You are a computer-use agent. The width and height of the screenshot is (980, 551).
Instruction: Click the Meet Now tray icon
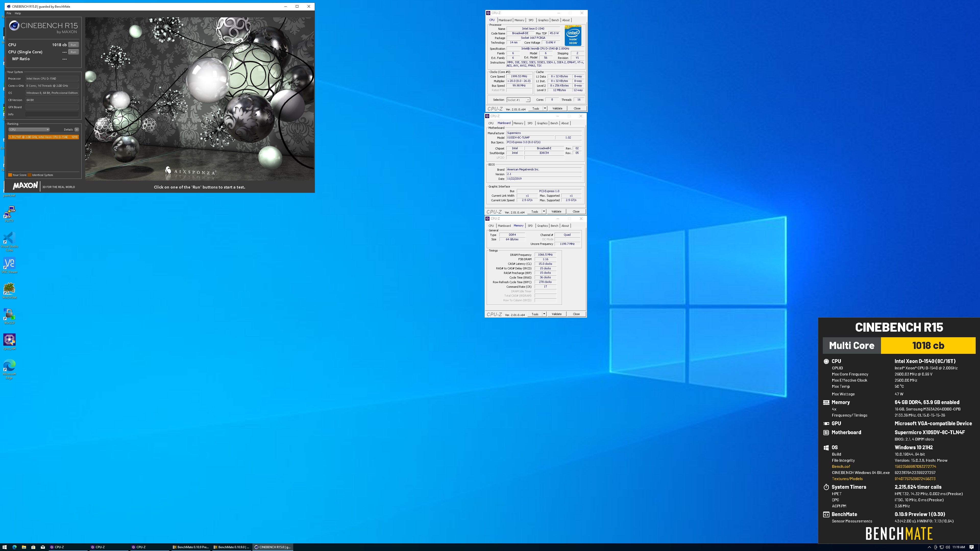pos(935,547)
